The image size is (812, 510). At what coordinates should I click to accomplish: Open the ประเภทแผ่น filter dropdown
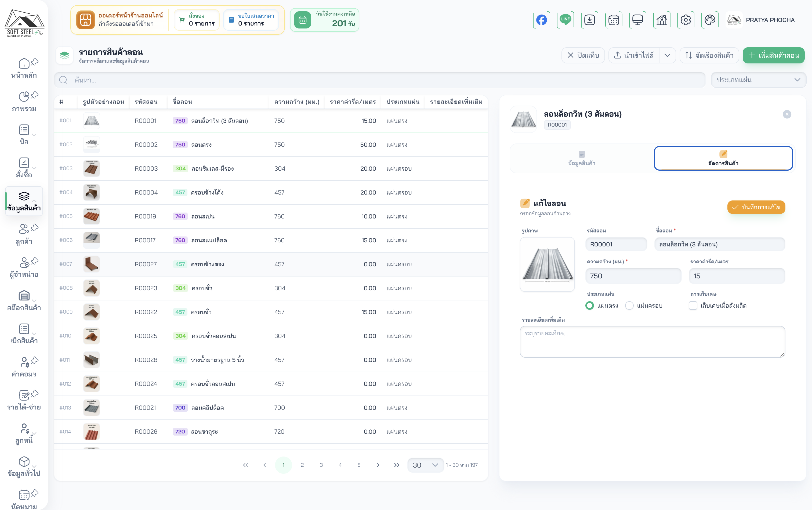pyautogui.click(x=758, y=80)
